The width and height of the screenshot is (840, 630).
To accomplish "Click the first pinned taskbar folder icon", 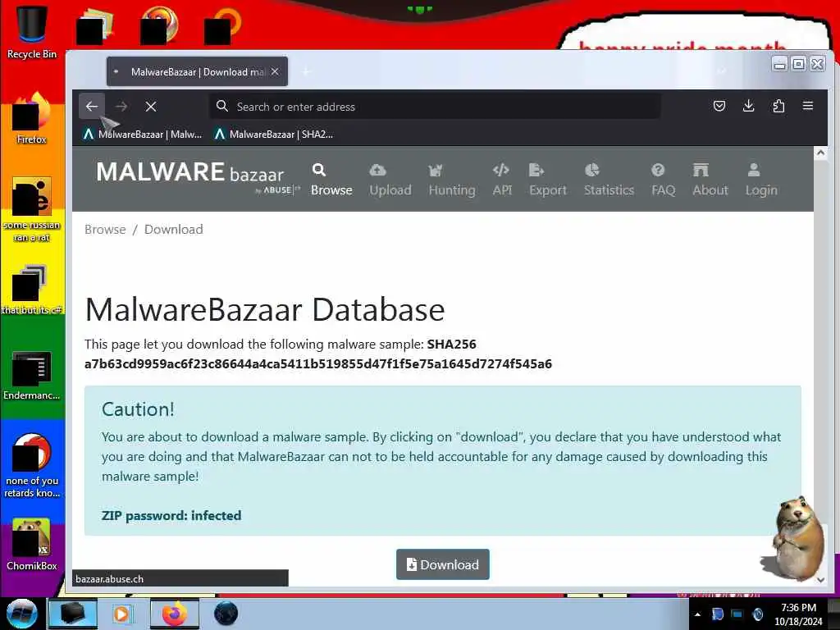I will click(73, 614).
